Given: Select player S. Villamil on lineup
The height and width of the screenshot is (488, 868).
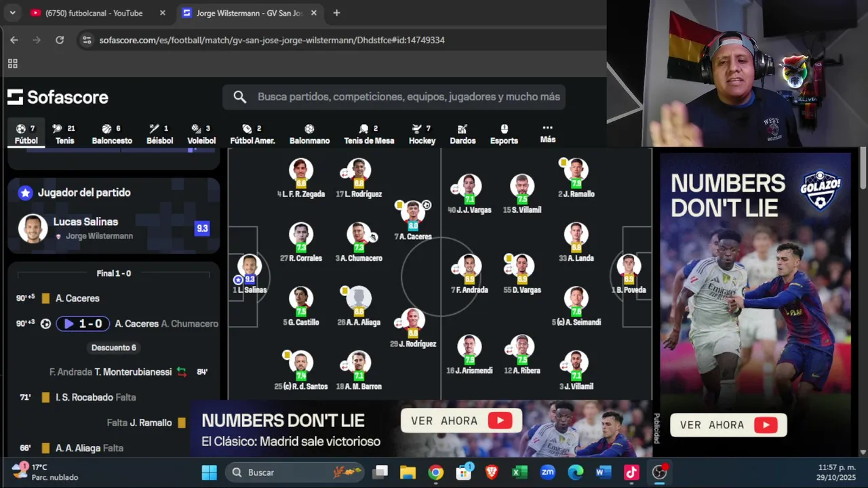Looking at the screenshot, I should pos(521,194).
